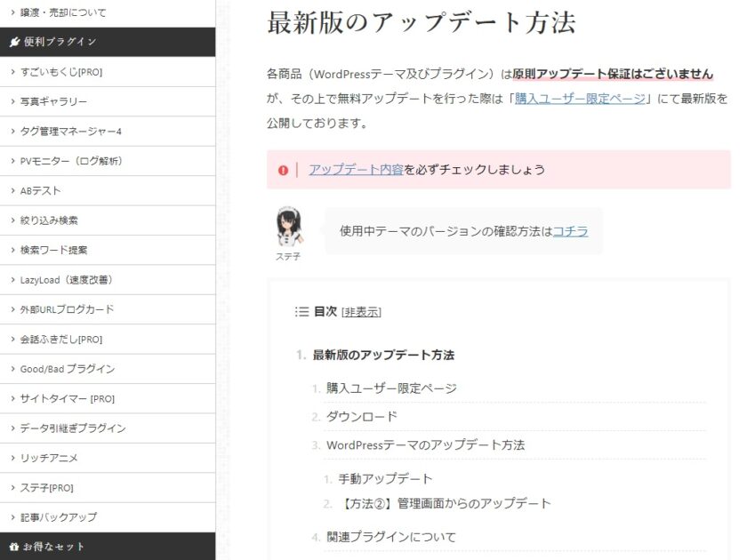The height and width of the screenshot is (560, 747).
Task: Jump to 手動アップデート contents entry
Action: [385, 478]
